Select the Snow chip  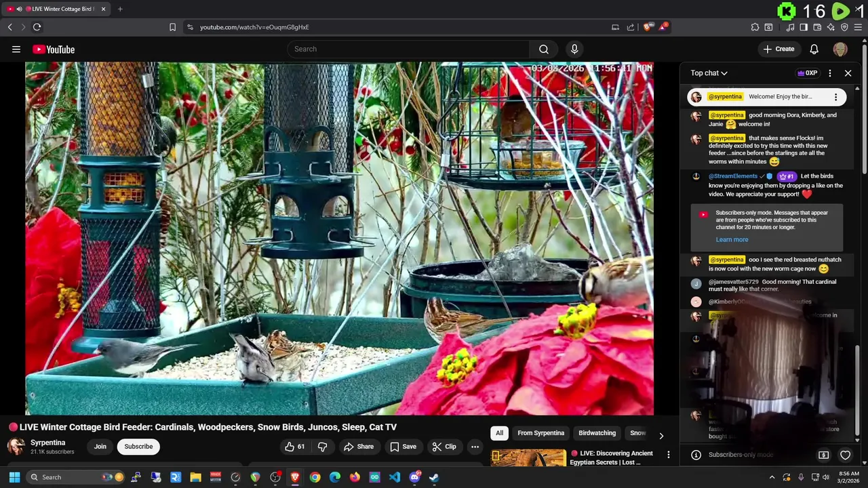pos(637,433)
